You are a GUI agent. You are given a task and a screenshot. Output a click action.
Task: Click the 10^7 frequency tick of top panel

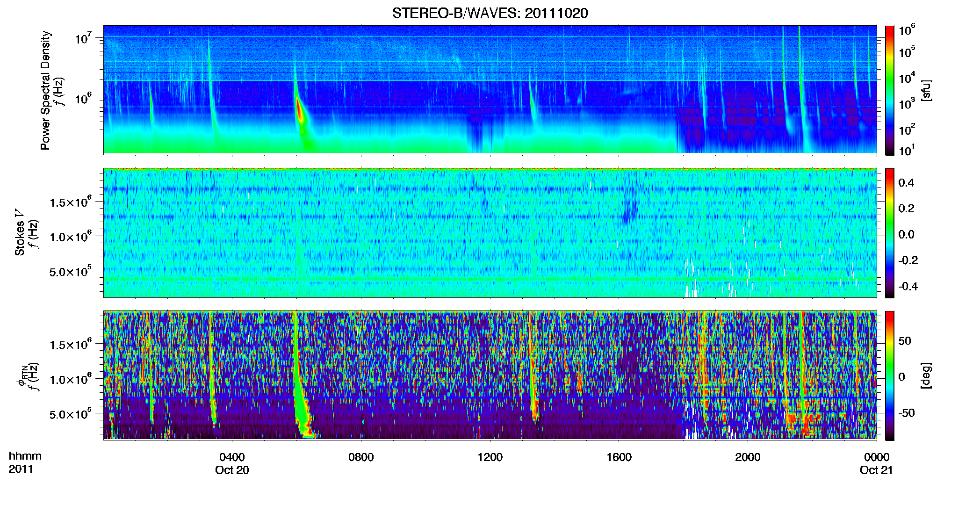point(83,38)
